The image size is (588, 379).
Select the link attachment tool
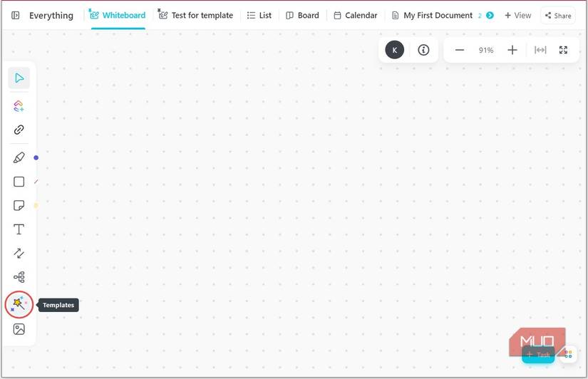coord(19,130)
